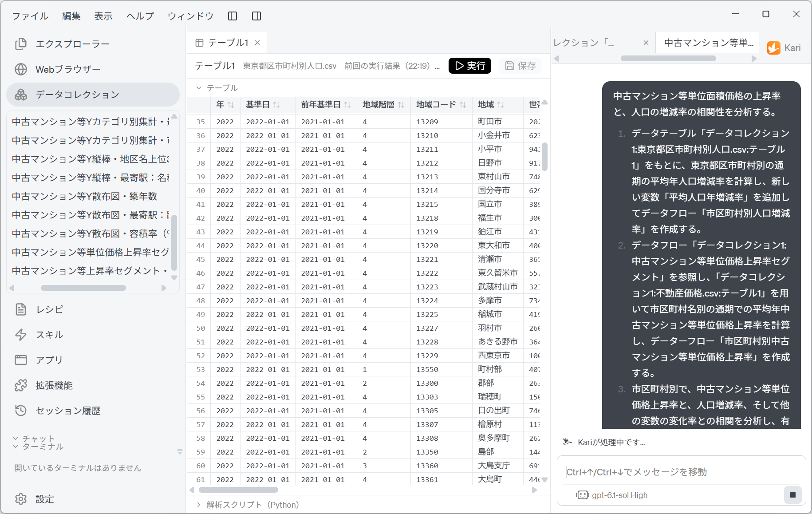Sort by the 地域階層 column sort icon

tap(401, 105)
